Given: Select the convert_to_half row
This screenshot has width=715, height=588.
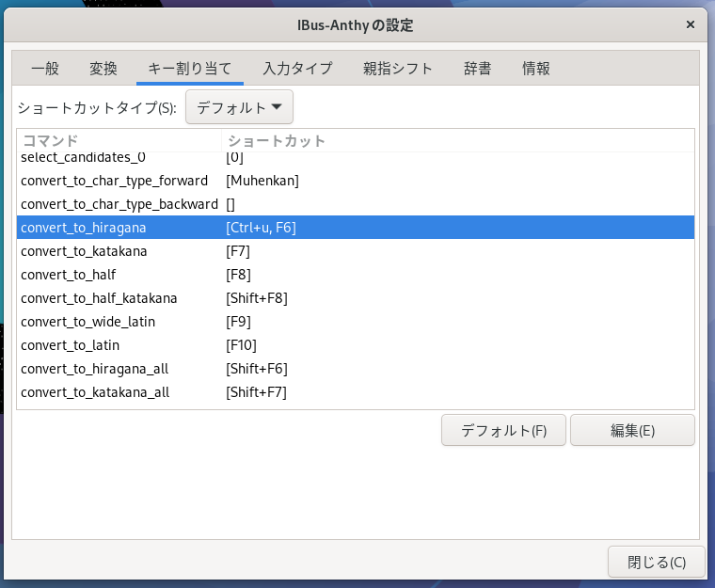Looking at the screenshot, I should point(356,275).
